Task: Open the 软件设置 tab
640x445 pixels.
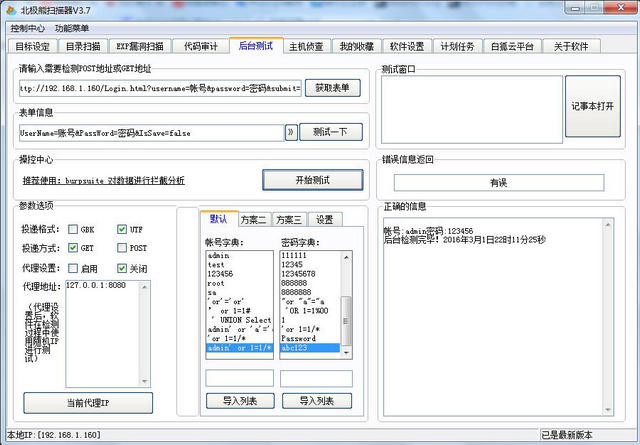Action: 407,47
